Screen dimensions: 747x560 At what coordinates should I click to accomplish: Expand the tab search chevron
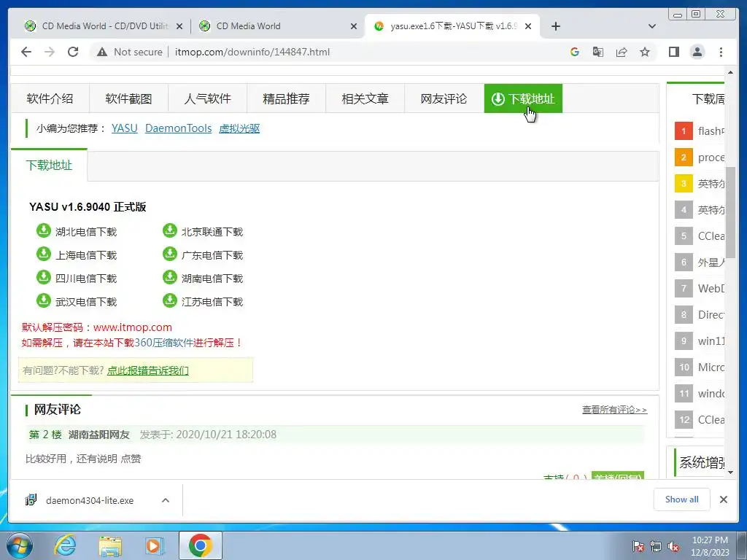pos(652,26)
